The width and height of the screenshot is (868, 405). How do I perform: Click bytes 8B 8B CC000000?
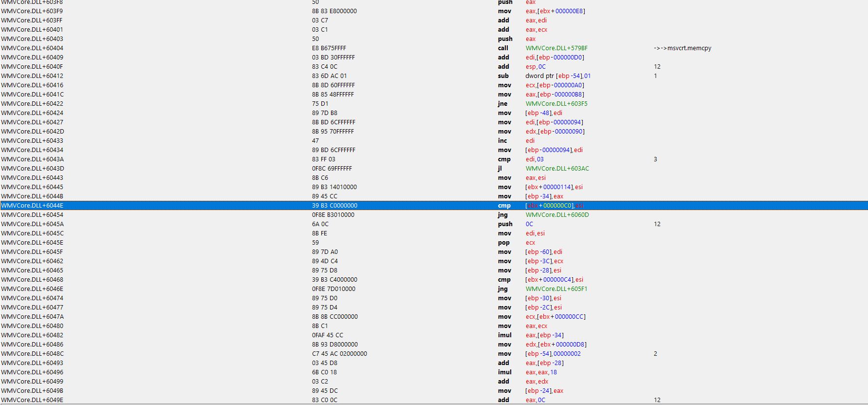(335, 317)
